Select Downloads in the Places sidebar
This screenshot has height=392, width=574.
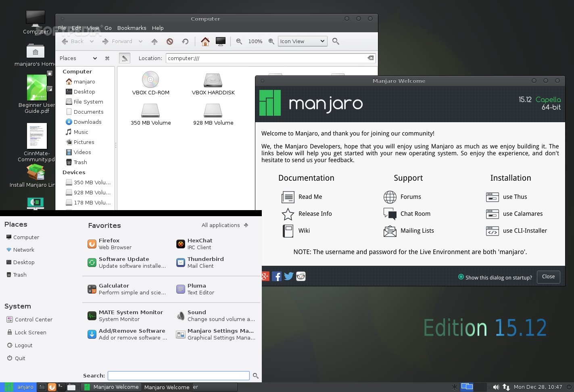[83, 122]
